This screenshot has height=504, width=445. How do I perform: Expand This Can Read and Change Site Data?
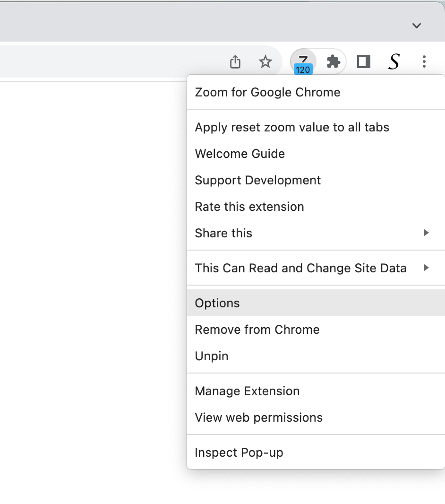point(301,268)
